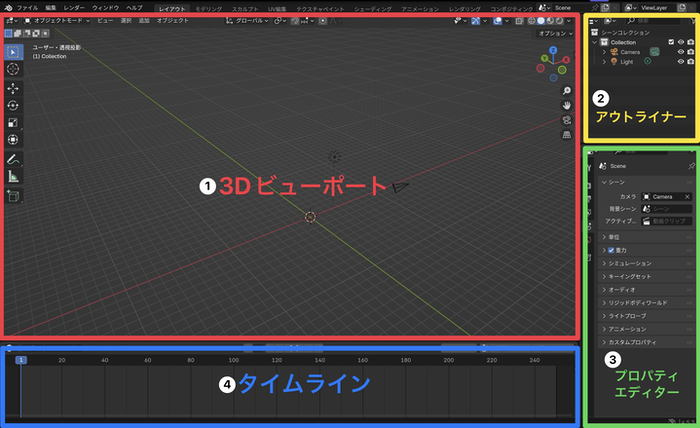Select the Move tool in the toolbar

pyautogui.click(x=12, y=87)
